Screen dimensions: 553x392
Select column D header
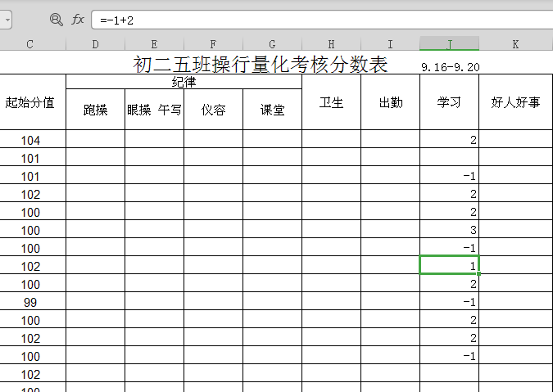click(x=95, y=44)
